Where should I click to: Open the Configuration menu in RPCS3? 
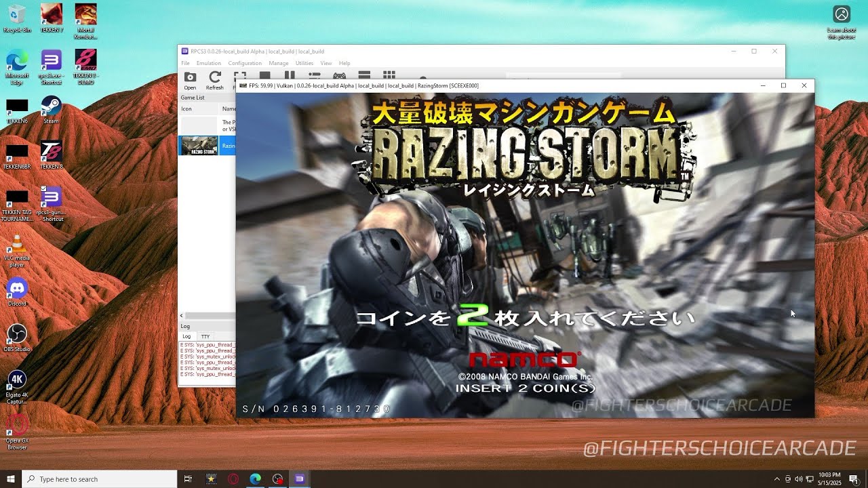point(245,63)
